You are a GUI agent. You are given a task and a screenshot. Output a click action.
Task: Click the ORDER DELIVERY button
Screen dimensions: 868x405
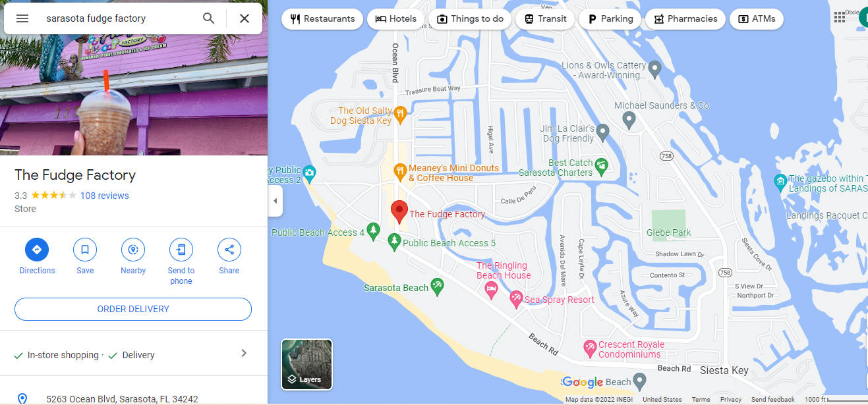(x=133, y=309)
